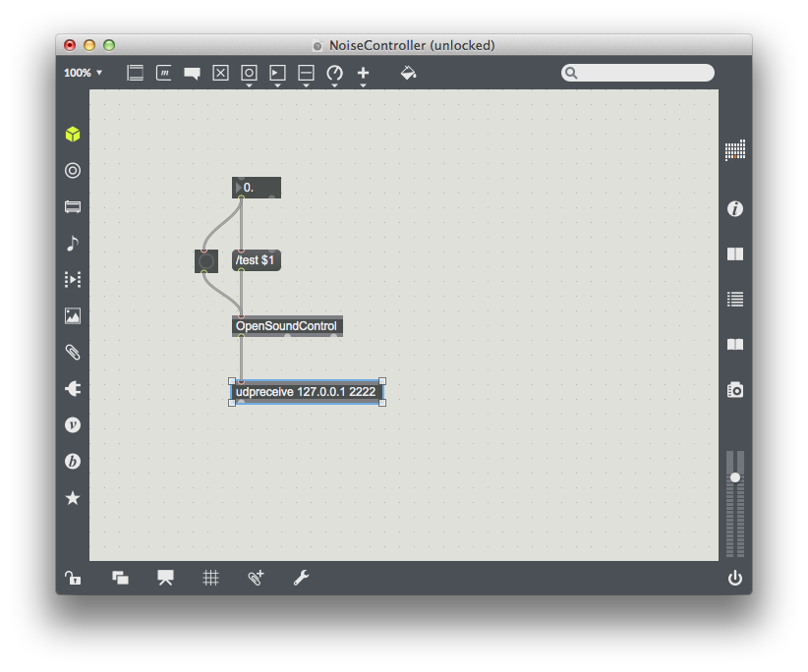Viewport: 808px width, 672px height.
Task: Open the Inspector info icon
Action: point(735,208)
